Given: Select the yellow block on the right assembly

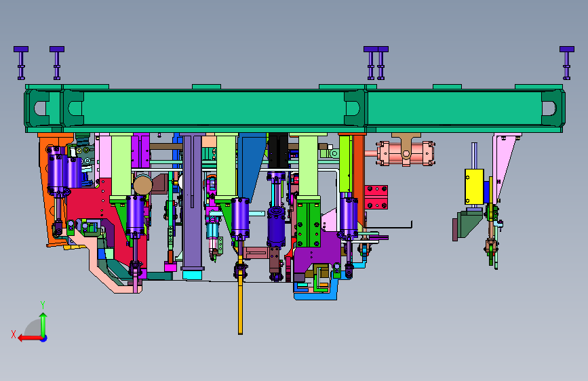Looking at the screenshot, I should coord(474,186).
